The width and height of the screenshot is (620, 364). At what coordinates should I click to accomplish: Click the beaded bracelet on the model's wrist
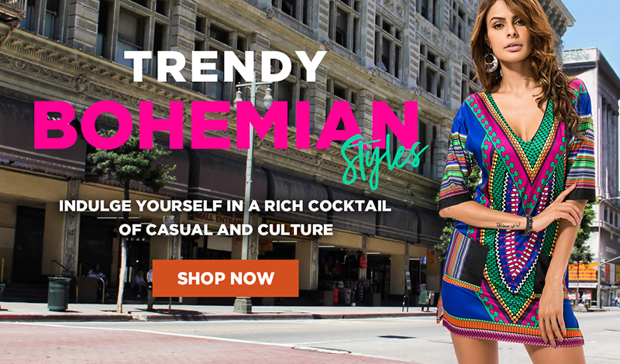pos(529,225)
